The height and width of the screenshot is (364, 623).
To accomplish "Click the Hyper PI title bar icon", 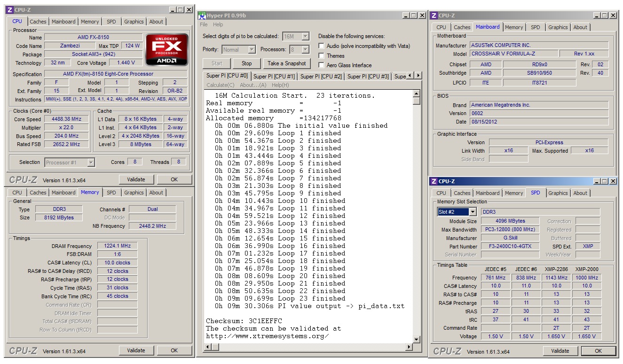I will (x=202, y=15).
